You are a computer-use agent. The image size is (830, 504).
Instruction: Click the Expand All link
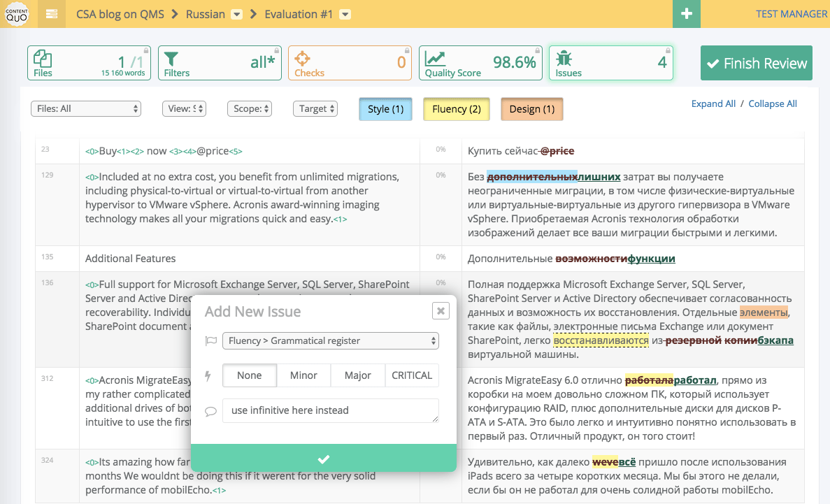click(x=713, y=103)
